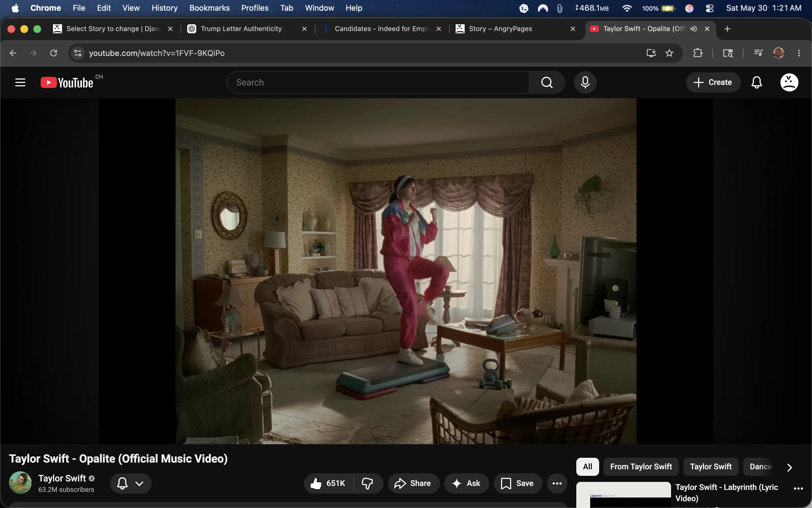The height and width of the screenshot is (508, 812).
Task: Dislike the video with thumbs down
Action: point(368,483)
